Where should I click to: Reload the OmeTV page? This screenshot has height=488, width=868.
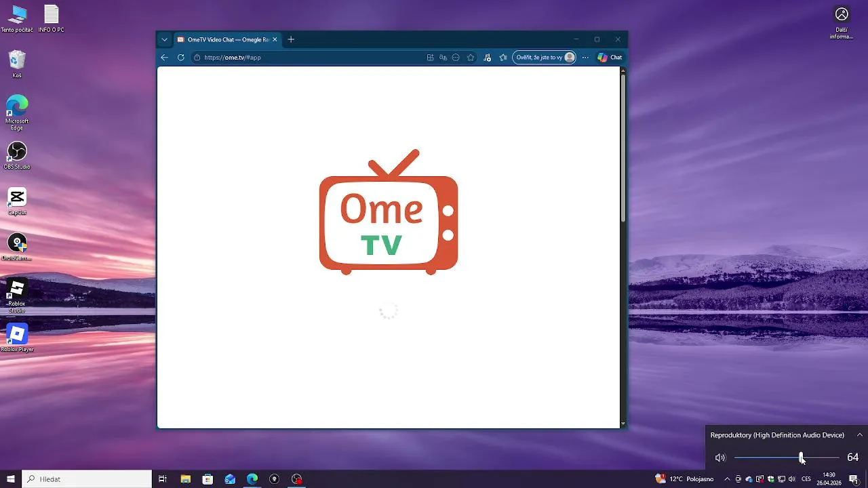click(181, 58)
